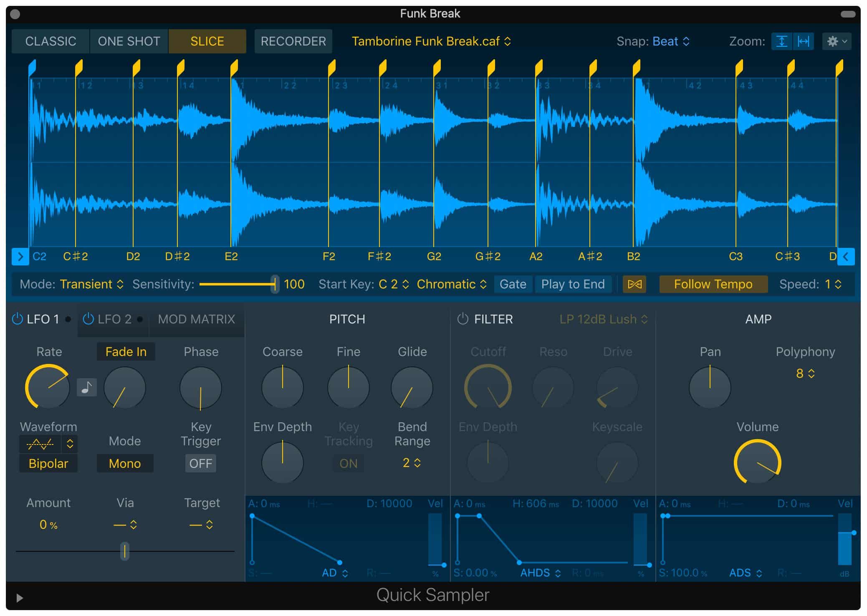Switch to the ONE SHOT tab
The image size is (867, 616).
(x=129, y=41)
